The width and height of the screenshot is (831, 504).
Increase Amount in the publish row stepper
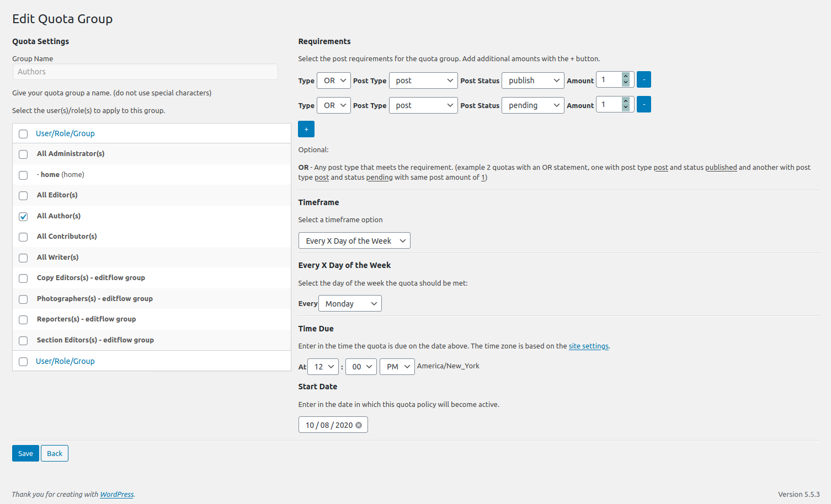tap(626, 76)
